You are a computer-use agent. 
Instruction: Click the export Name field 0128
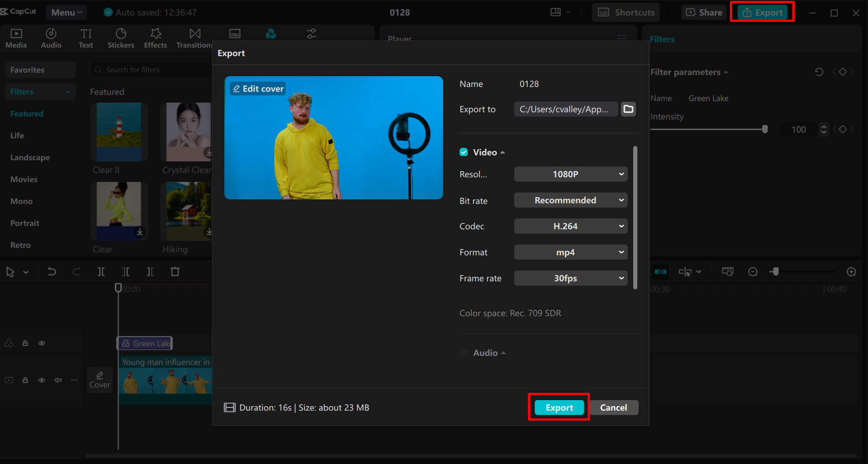[529, 84]
